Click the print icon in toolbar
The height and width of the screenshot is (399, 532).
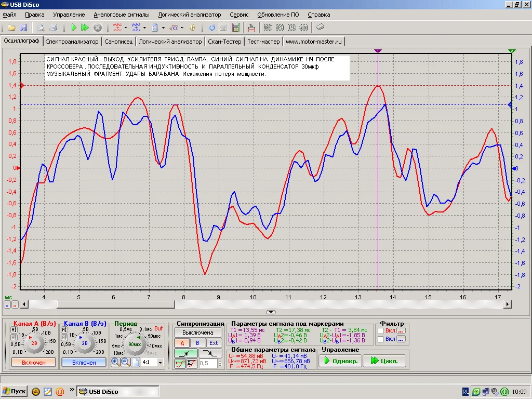52,28
